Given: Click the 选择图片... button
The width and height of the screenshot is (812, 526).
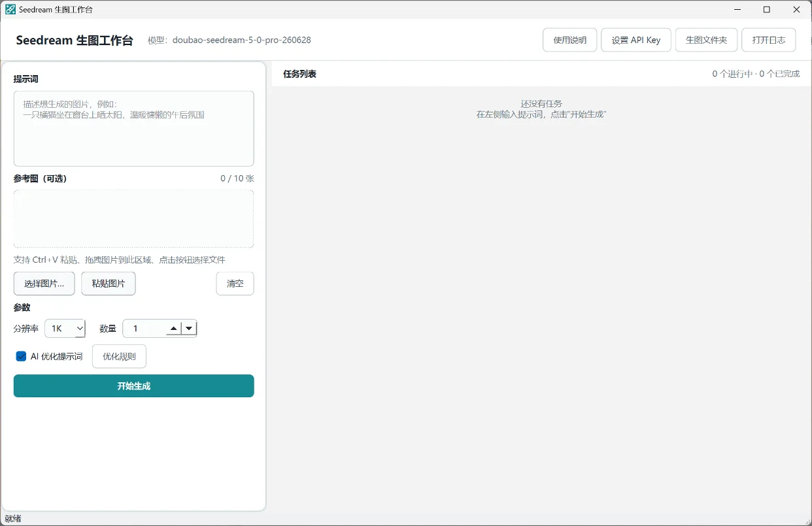Looking at the screenshot, I should (44, 284).
